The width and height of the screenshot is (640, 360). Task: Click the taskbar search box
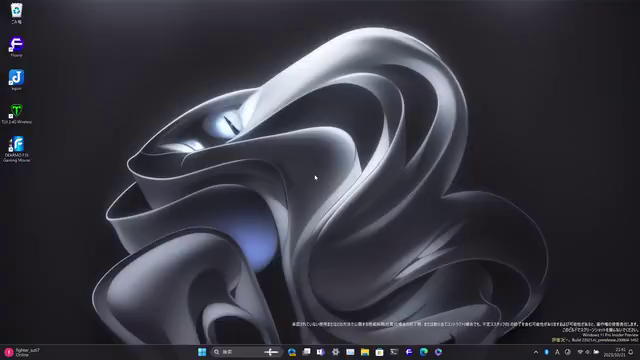click(246, 352)
